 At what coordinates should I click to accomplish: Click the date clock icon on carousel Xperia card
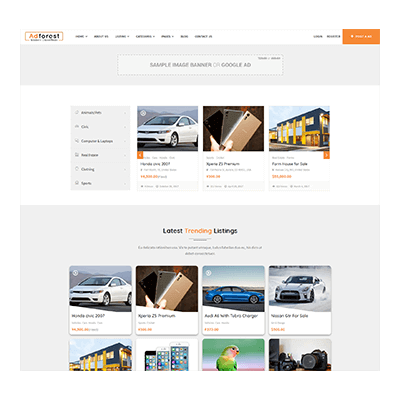pyautogui.click(x=225, y=186)
